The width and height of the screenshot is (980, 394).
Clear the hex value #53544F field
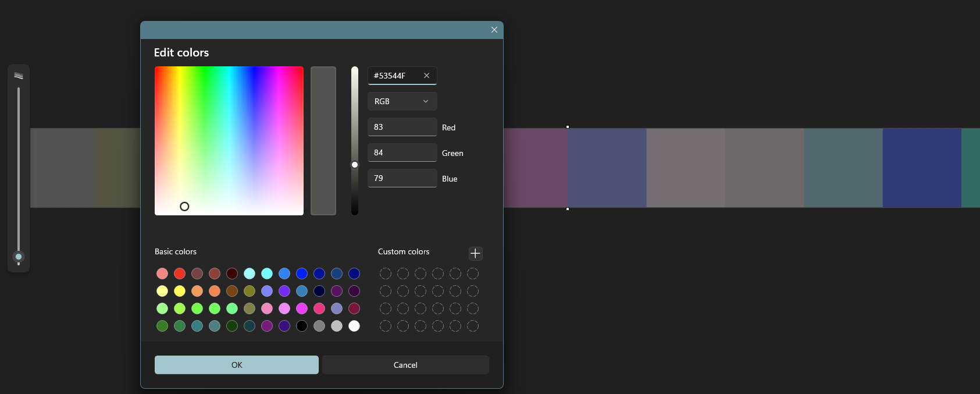426,76
